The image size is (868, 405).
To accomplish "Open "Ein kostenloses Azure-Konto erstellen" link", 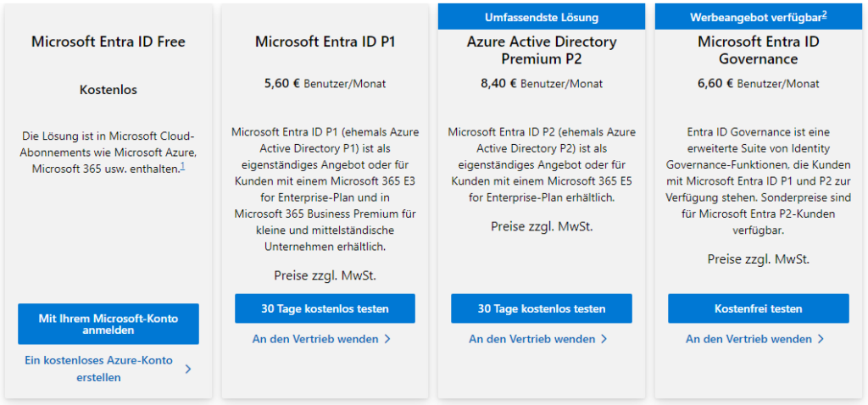I will click(99, 369).
